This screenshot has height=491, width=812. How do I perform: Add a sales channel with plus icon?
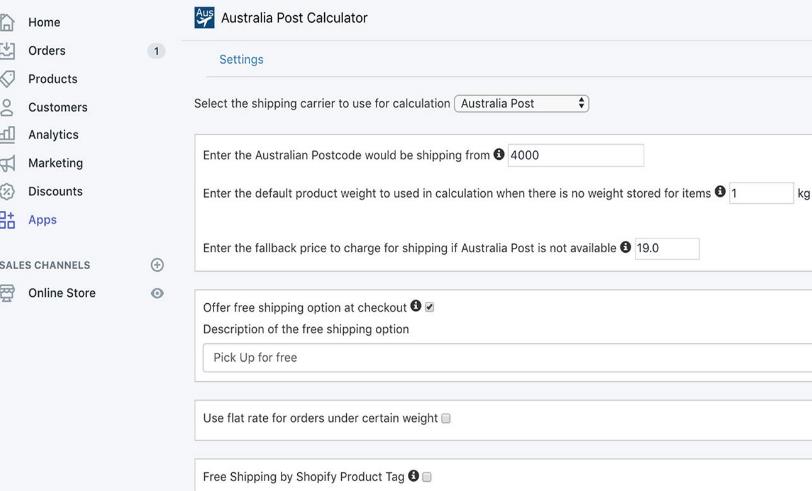click(x=157, y=265)
